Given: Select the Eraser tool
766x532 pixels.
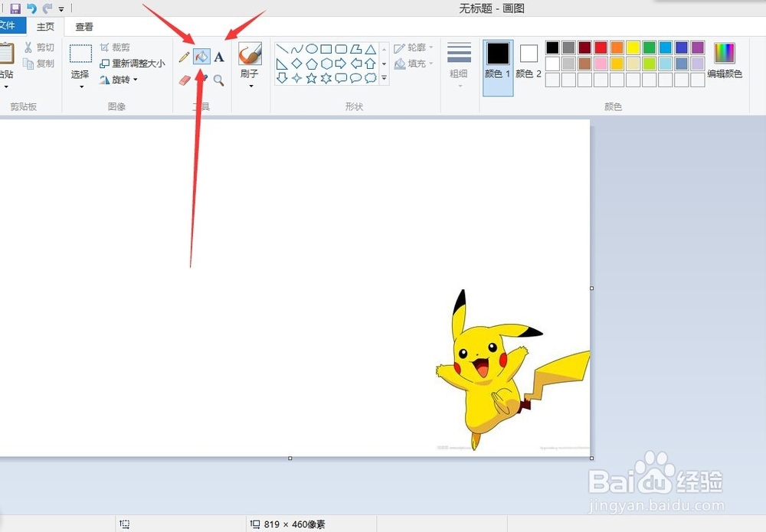Looking at the screenshot, I should click(x=184, y=80).
